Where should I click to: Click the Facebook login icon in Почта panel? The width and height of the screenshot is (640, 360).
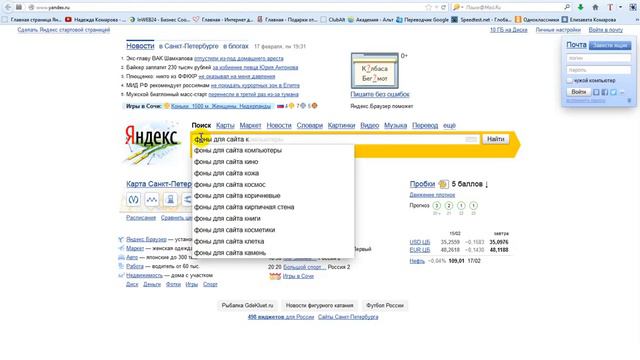click(x=605, y=92)
